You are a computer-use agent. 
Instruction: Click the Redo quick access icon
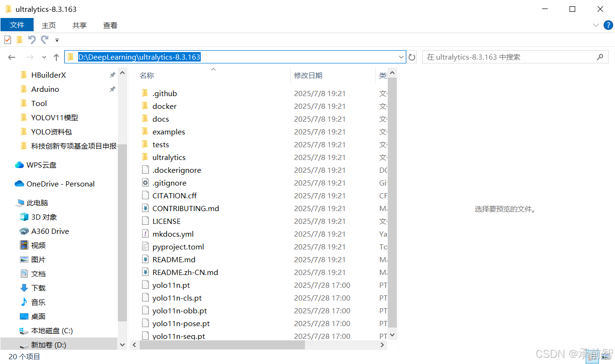[45, 40]
